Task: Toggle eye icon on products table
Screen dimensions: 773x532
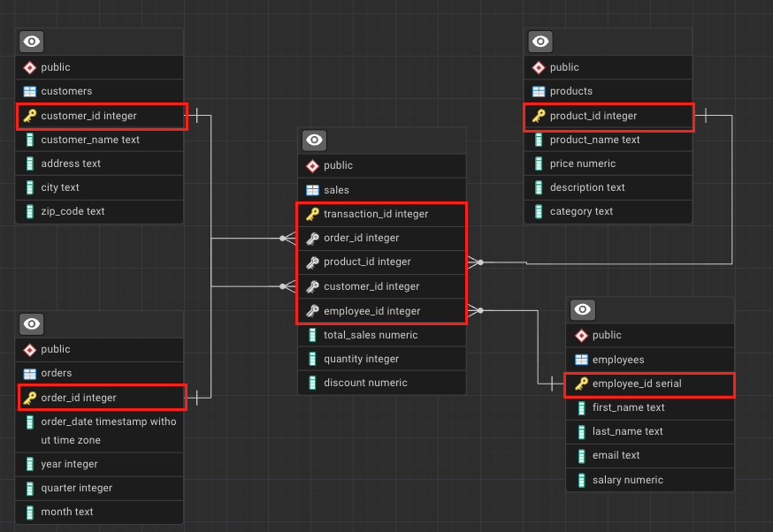Action: pyautogui.click(x=540, y=42)
